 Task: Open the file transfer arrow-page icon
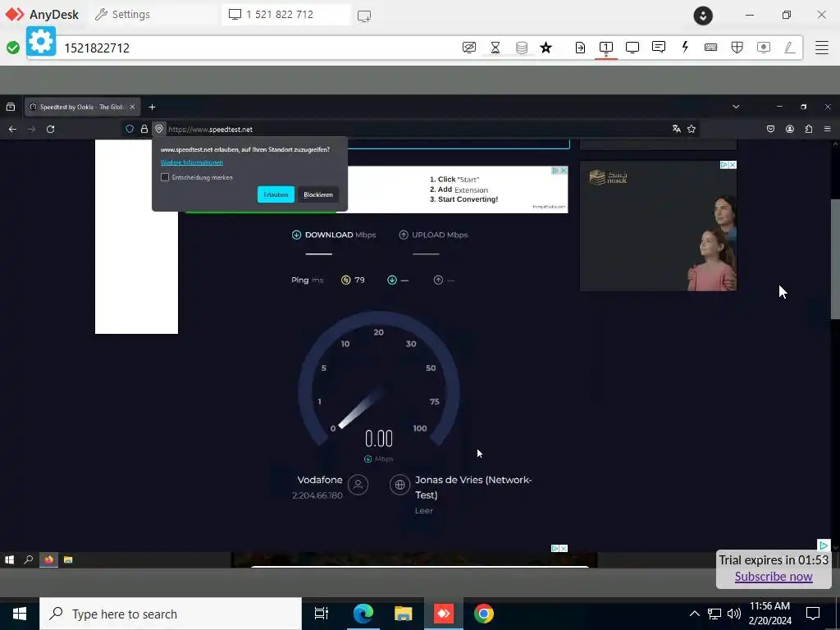[580, 48]
